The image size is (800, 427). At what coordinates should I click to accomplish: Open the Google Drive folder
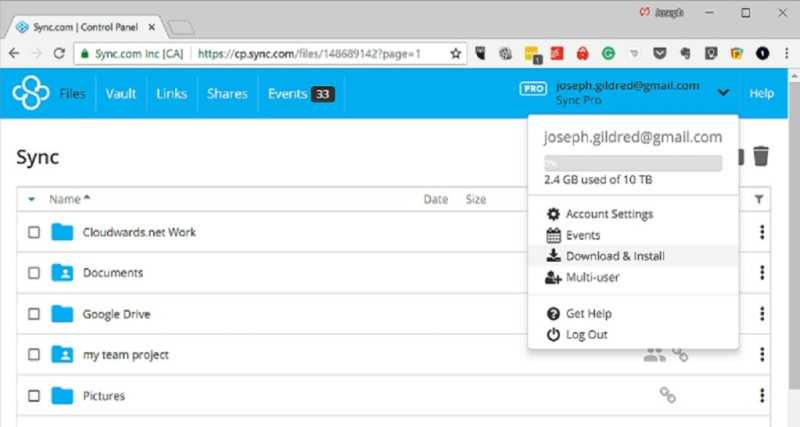(116, 314)
